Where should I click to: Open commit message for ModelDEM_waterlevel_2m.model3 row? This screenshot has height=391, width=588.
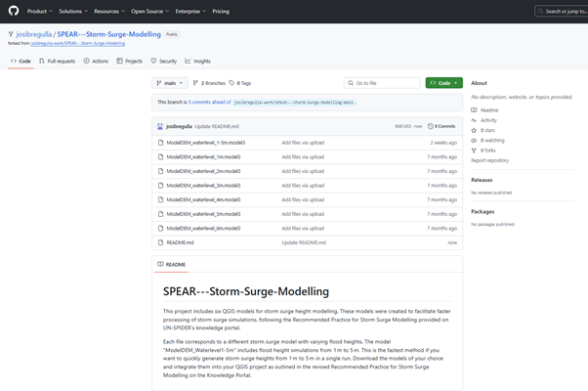303,171
